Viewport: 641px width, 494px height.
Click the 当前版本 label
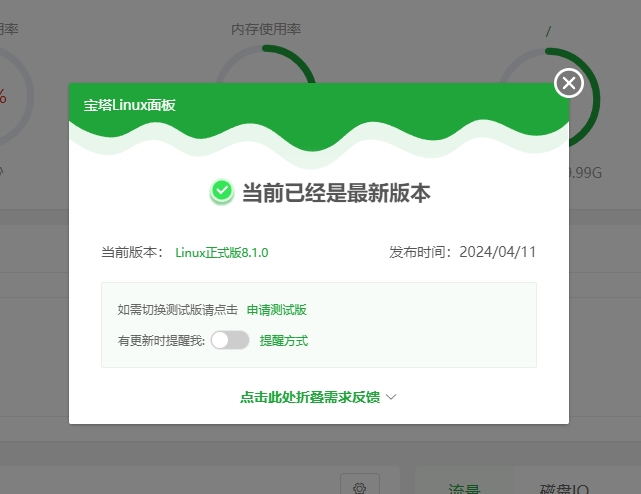click(132, 252)
